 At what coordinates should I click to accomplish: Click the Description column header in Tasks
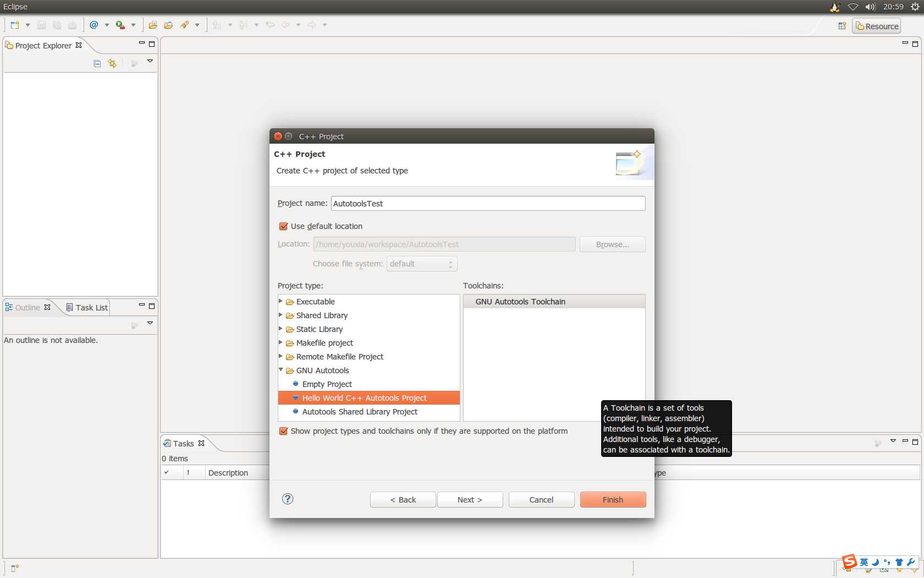(237, 472)
